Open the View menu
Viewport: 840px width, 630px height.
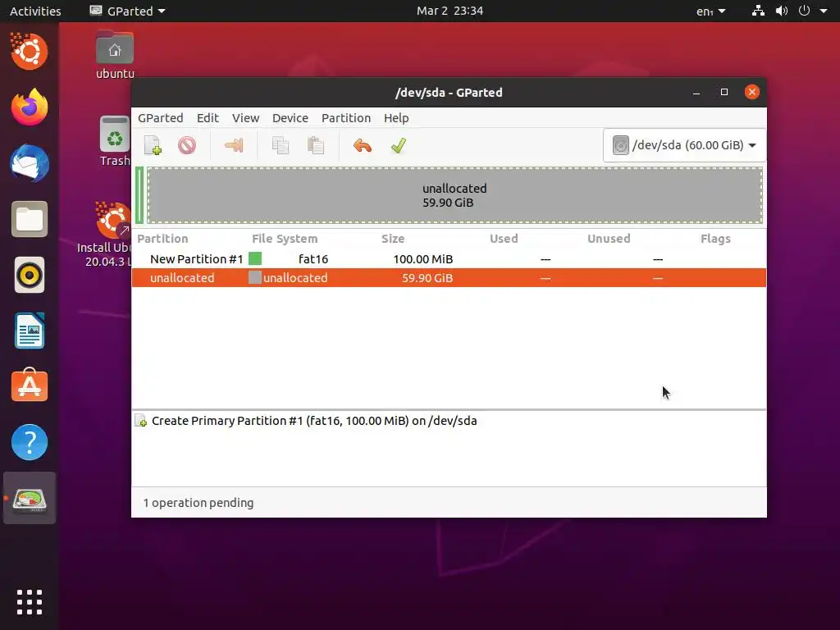245,118
